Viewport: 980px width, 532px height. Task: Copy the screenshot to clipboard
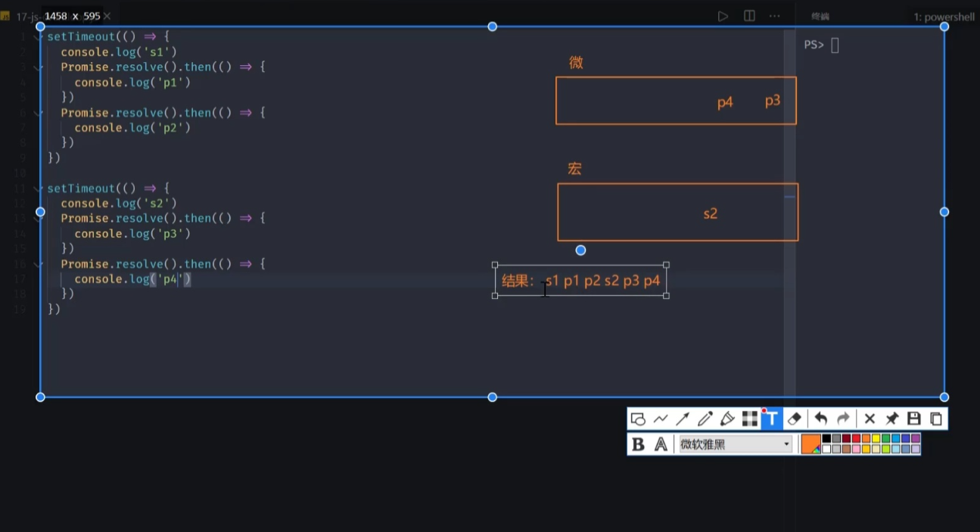tap(936, 419)
